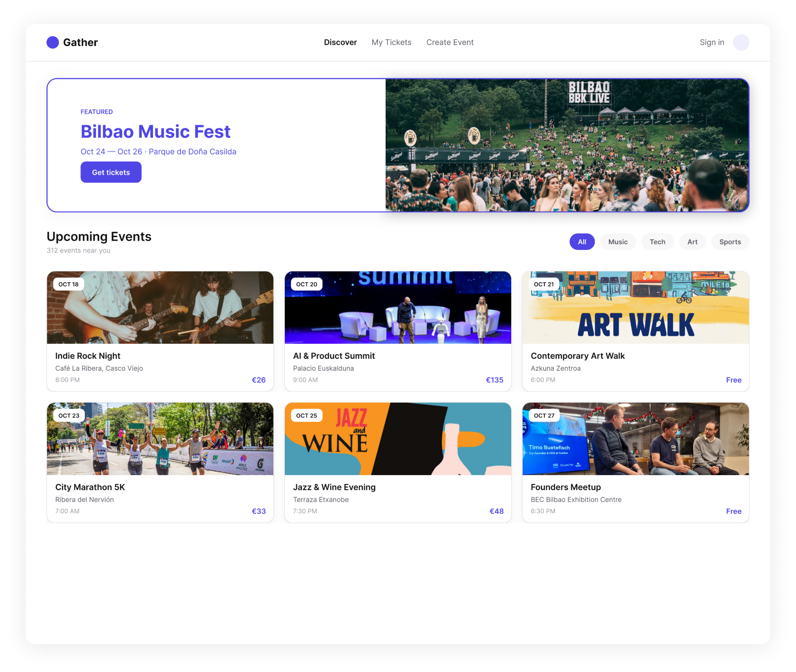Filter events by Sports
The image size is (796, 672).
point(730,242)
